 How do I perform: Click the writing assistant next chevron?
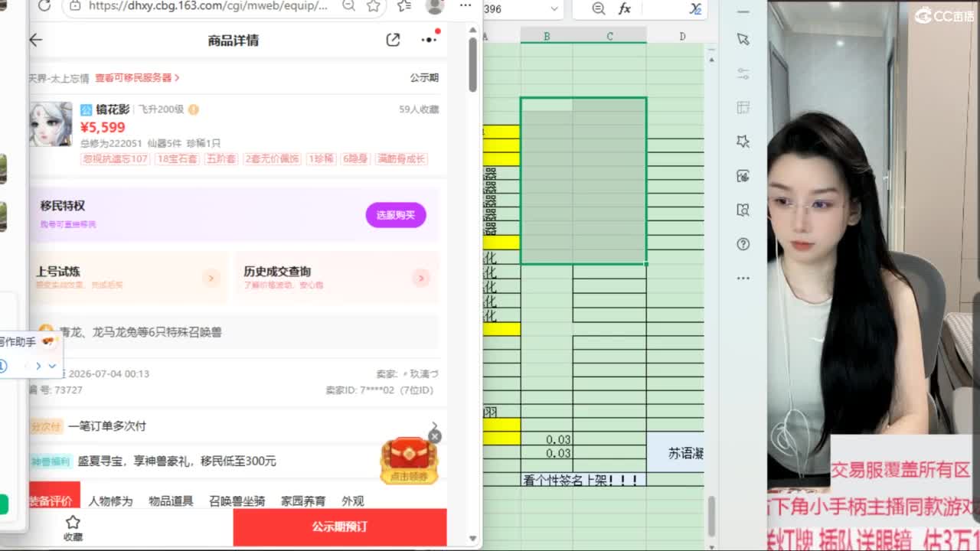38,366
